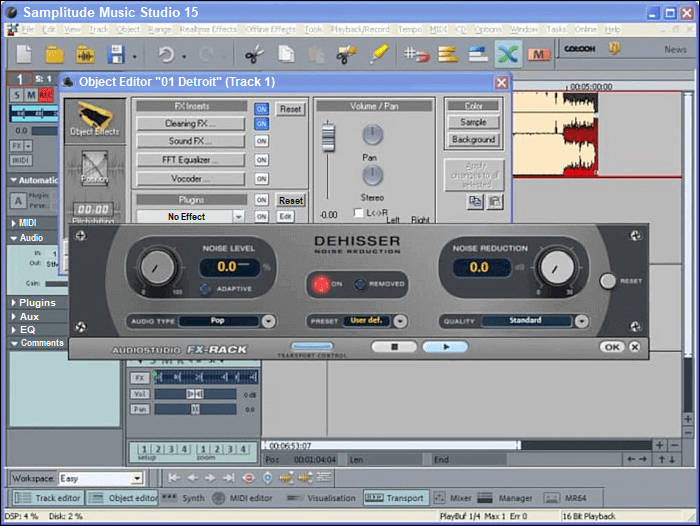Click the Undo arrow icon

166,54
